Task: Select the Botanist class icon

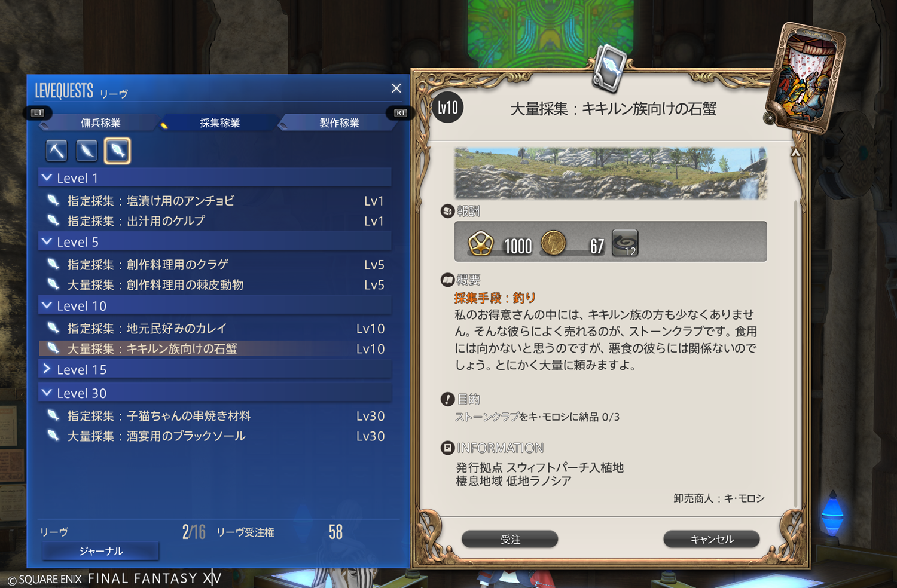Action: pyautogui.click(x=87, y=151)
